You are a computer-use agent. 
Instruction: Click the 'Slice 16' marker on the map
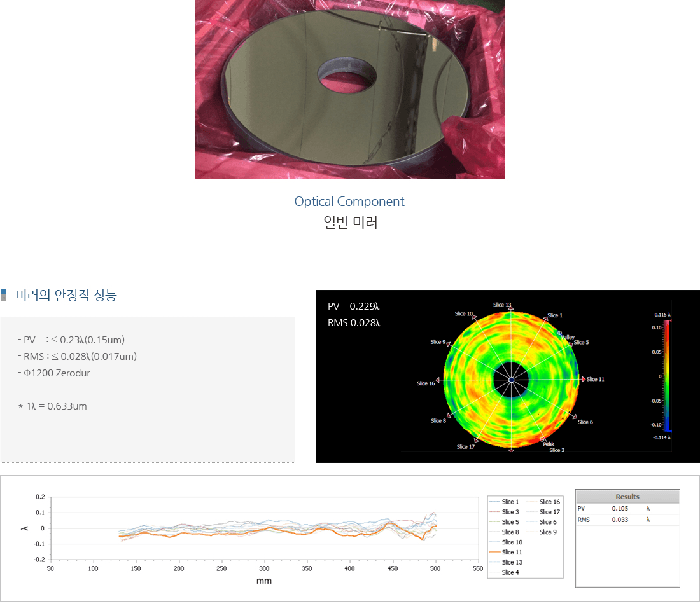coord(427,383)
